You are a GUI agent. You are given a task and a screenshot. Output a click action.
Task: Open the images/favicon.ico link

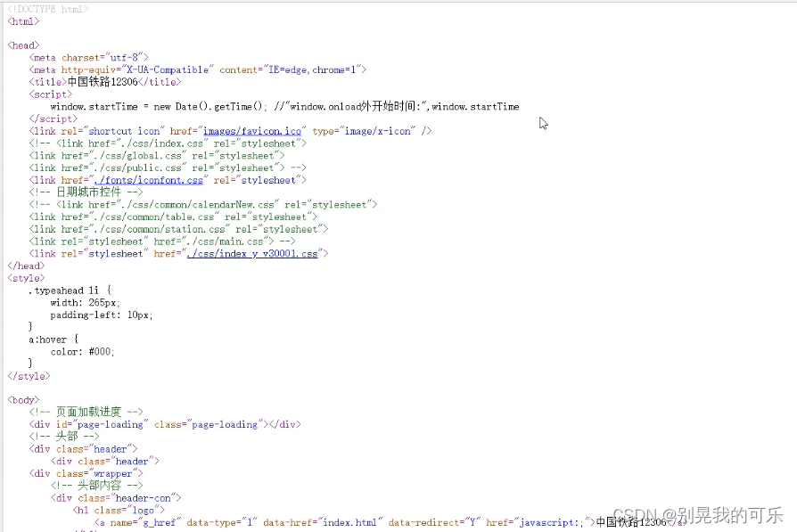click(252, 131)
